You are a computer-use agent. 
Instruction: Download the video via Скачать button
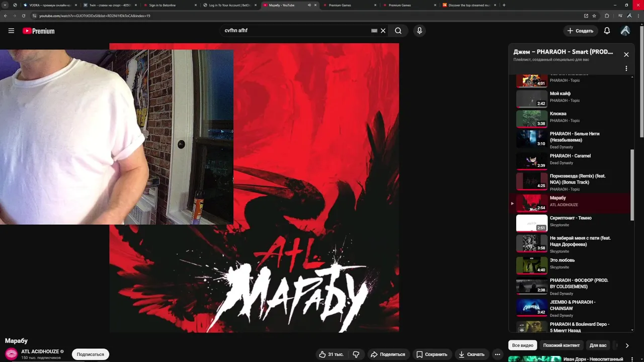pyautogui.click(x=471, y=354)
